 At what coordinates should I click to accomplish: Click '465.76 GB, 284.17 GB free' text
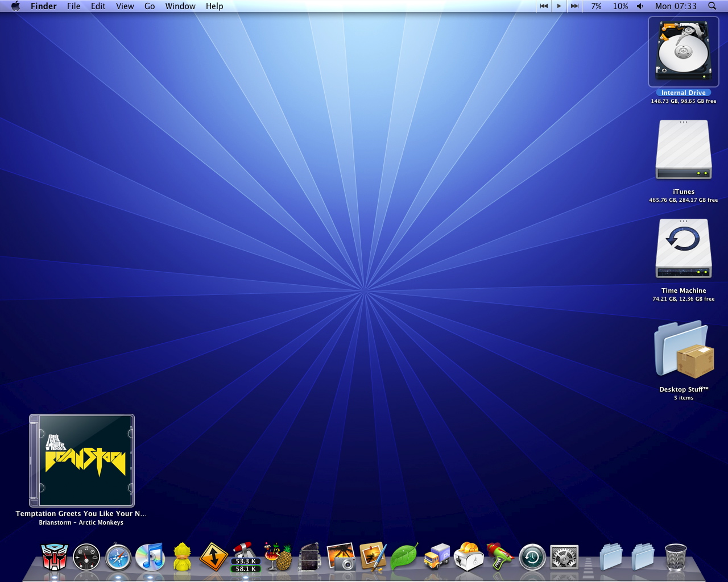click(684, 200)
